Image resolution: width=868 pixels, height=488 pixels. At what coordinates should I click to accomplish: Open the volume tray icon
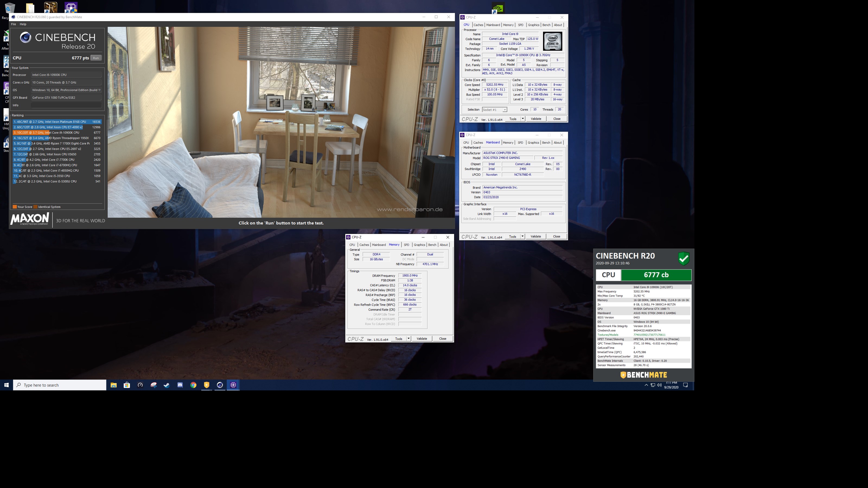point(659,385)
